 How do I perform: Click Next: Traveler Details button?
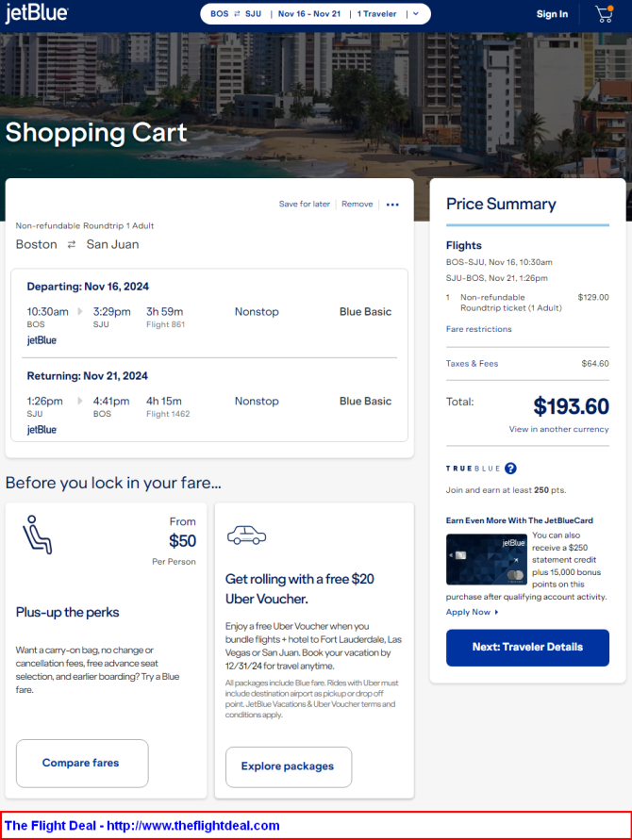(527, 647)
